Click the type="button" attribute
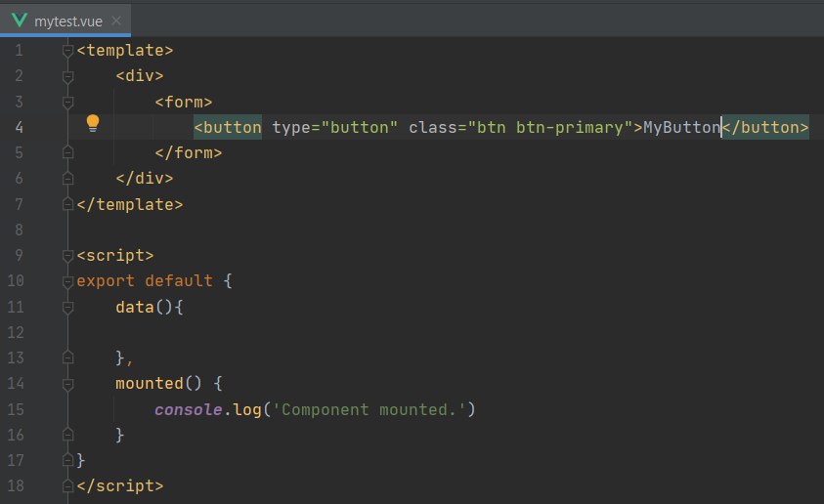824x504 pixels. [x=334, y=127]
